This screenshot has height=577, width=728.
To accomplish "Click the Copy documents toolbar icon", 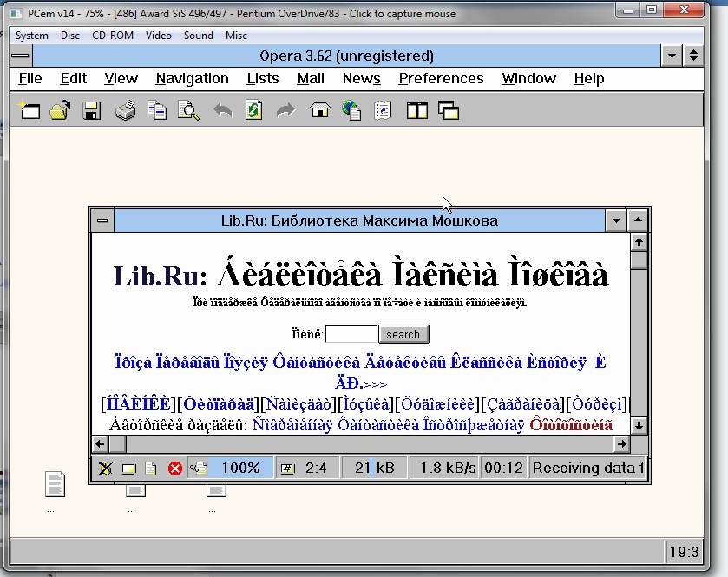I will click(157, 110).
